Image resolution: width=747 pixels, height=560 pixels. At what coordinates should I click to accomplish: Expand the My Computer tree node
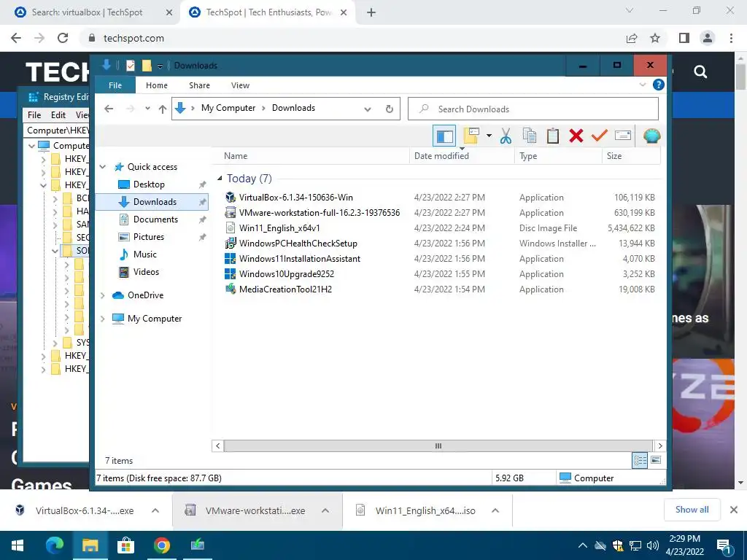point(102,319)
